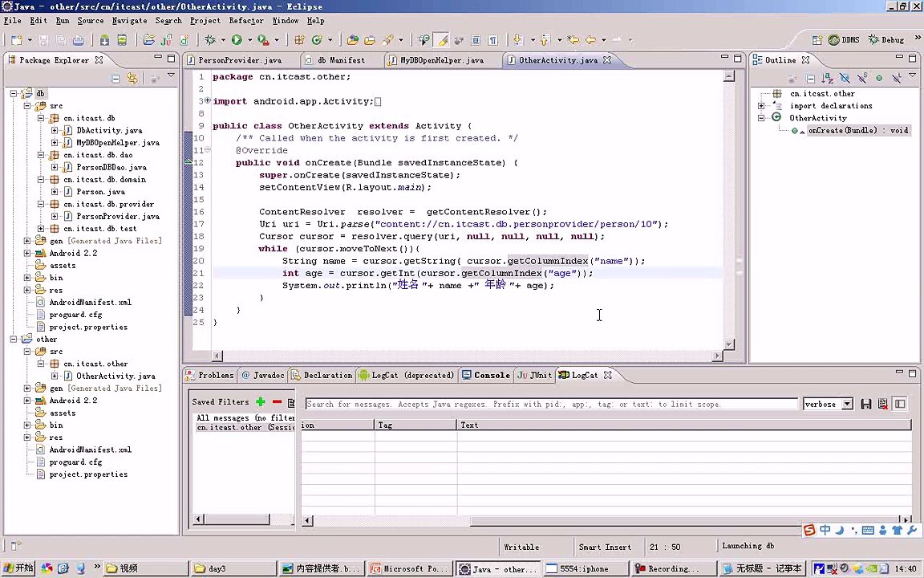Screen dimensions: 924x578
Task: Open the Android SDK Manager toolbar icon
Action: pyautogui.click(x=104, y=40)
